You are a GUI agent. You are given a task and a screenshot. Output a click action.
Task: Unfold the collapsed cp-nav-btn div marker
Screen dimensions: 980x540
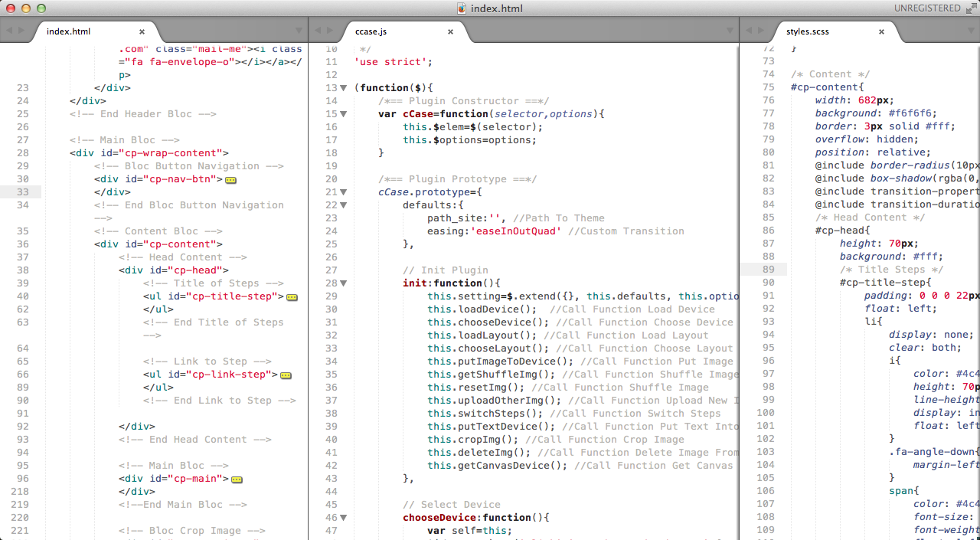click(230, 180)
